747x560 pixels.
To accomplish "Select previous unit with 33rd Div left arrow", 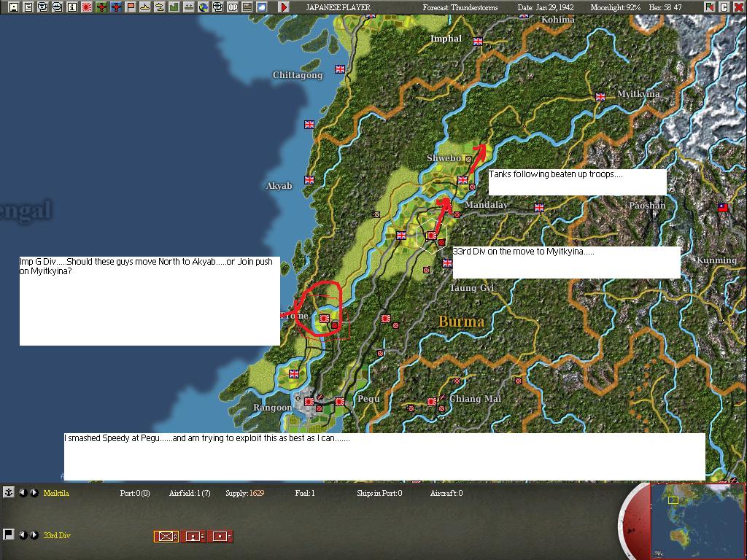I will (x=23, y=535).
